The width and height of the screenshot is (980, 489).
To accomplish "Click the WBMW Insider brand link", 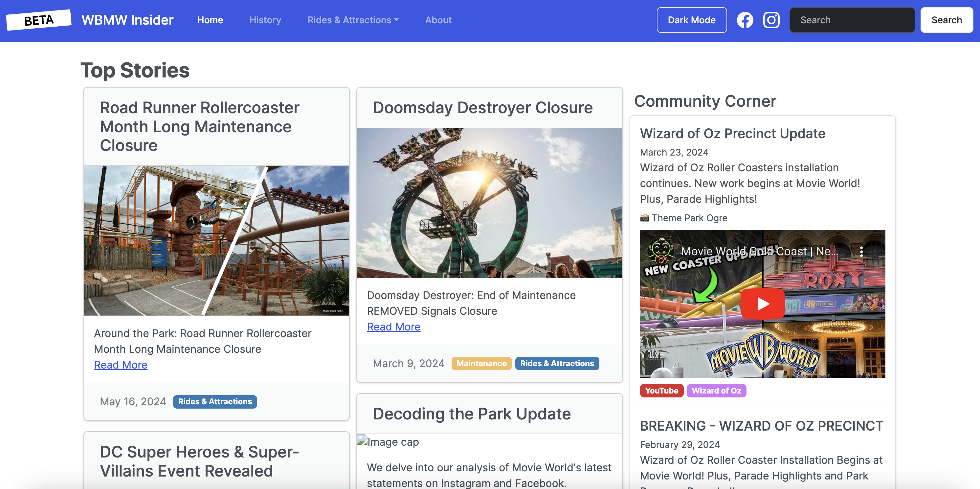I will (127, 20).
